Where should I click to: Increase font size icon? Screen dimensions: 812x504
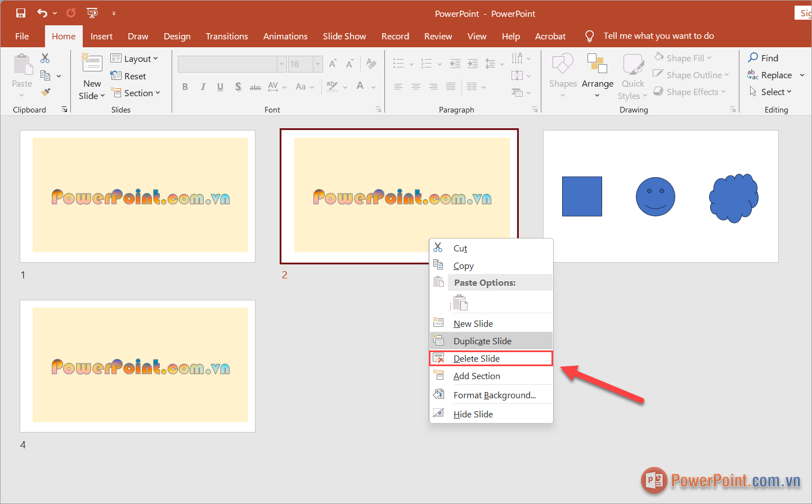tap(333, 64)
